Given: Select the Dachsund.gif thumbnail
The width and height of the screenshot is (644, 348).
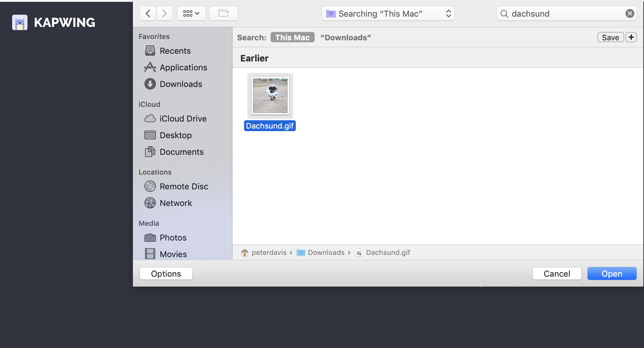Looking at the screenshot, I should pos(270,96).
